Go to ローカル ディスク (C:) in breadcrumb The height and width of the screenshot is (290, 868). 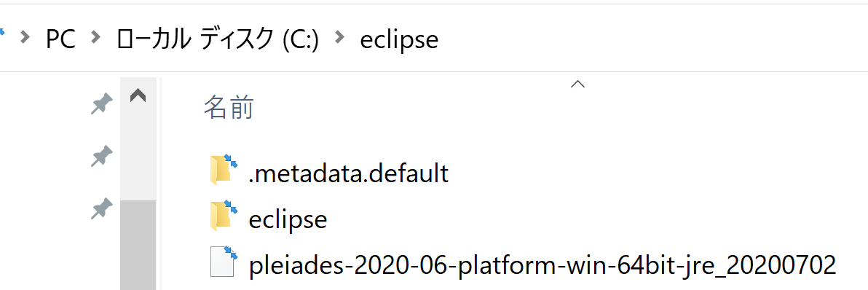[218, 39]
